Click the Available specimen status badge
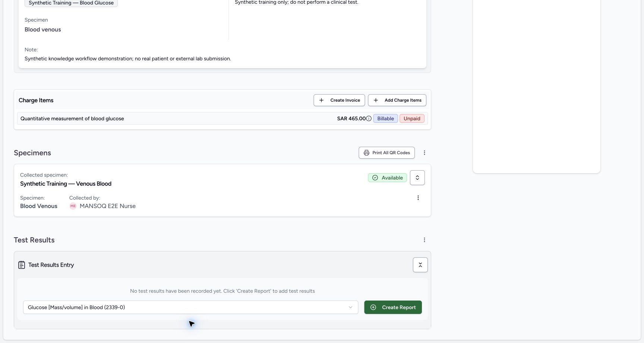The image size is (644, 343). (388, 178)
